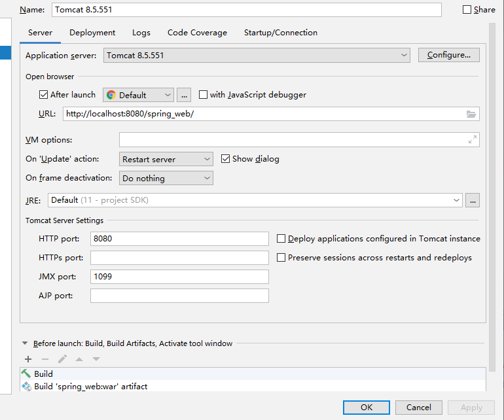Collapse the Before launch section

(x=25, y=343)
